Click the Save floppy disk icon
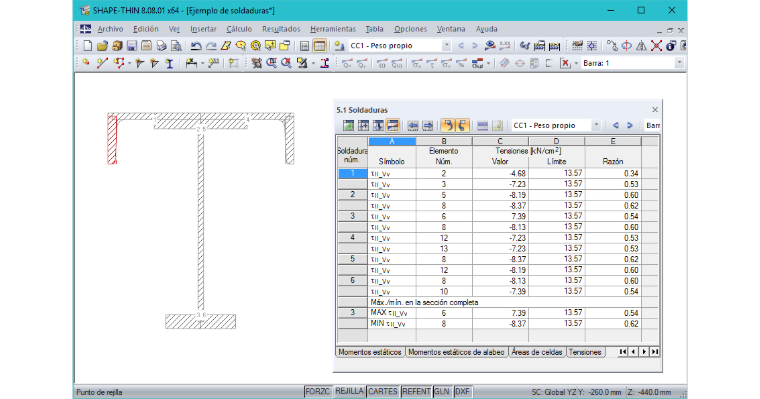 click(x=132, y=46)
